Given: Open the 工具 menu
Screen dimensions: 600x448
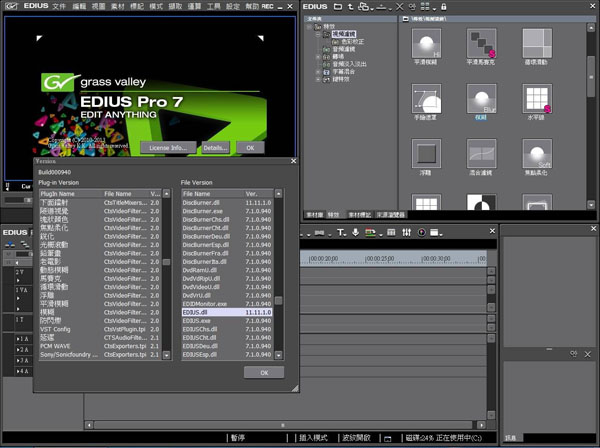Looking at the screenshot, I should tap(214, 7).
